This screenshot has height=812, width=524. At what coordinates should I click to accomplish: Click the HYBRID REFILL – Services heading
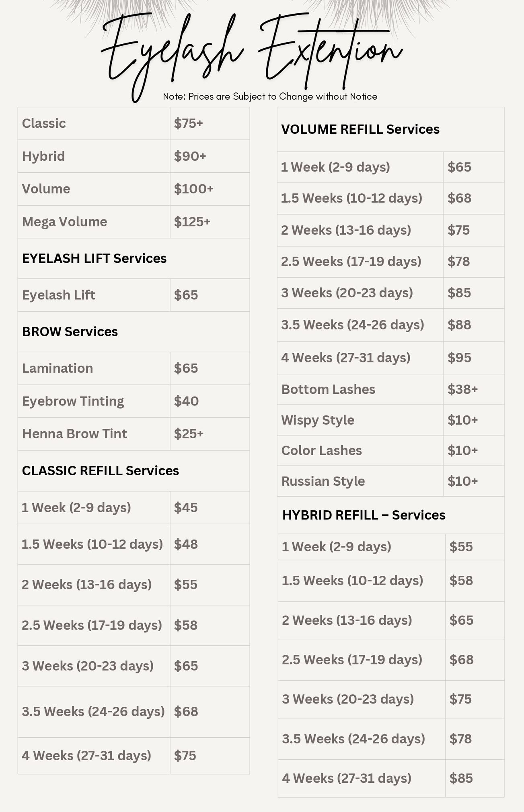[x=364, y=515]
